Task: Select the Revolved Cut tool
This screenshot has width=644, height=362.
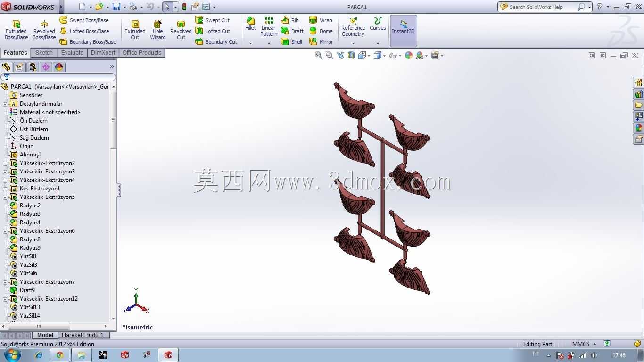Action: point(181,30)
